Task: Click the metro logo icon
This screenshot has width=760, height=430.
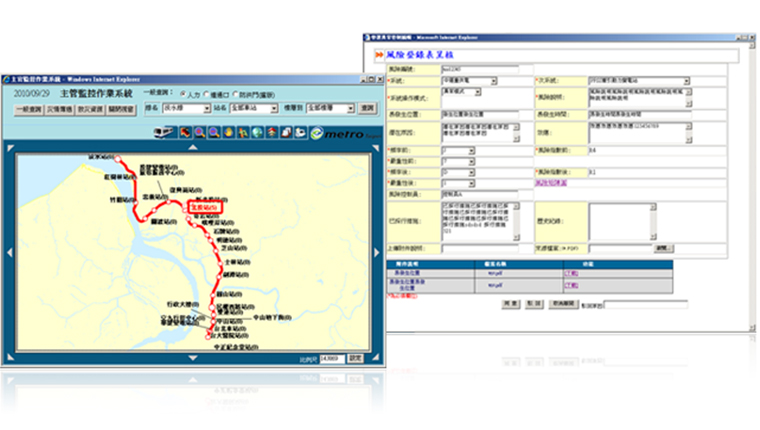Action: pyautogui.click(x=346, y=133)
